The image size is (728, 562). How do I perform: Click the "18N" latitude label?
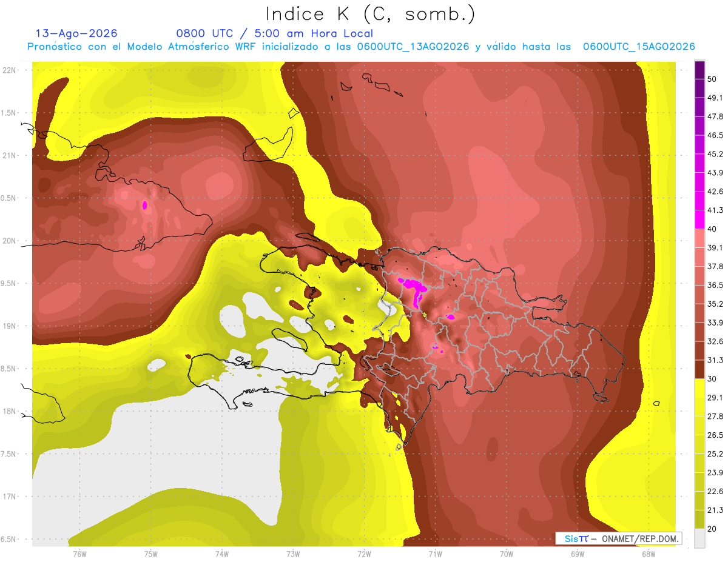pos(10,411)
